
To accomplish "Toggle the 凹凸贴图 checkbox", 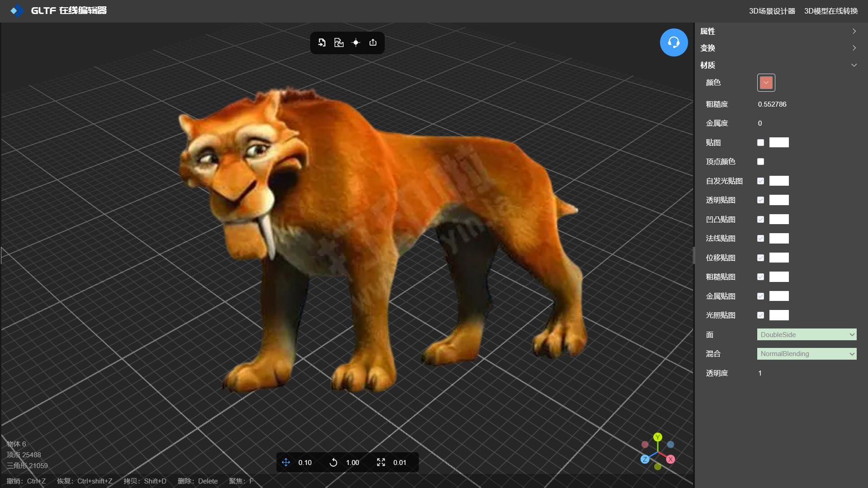I will (760, 219).
